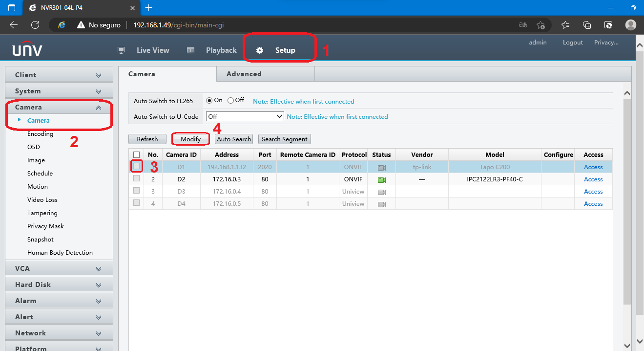Open the Auto Switch to U-Code dropdown

pos(245,117)
